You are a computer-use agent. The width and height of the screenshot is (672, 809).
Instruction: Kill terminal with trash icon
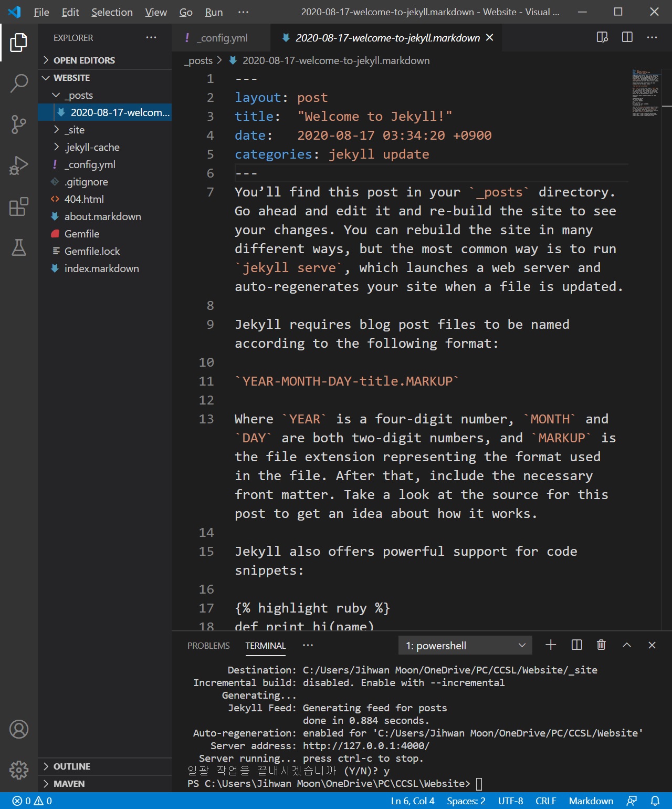coord(601,645)
